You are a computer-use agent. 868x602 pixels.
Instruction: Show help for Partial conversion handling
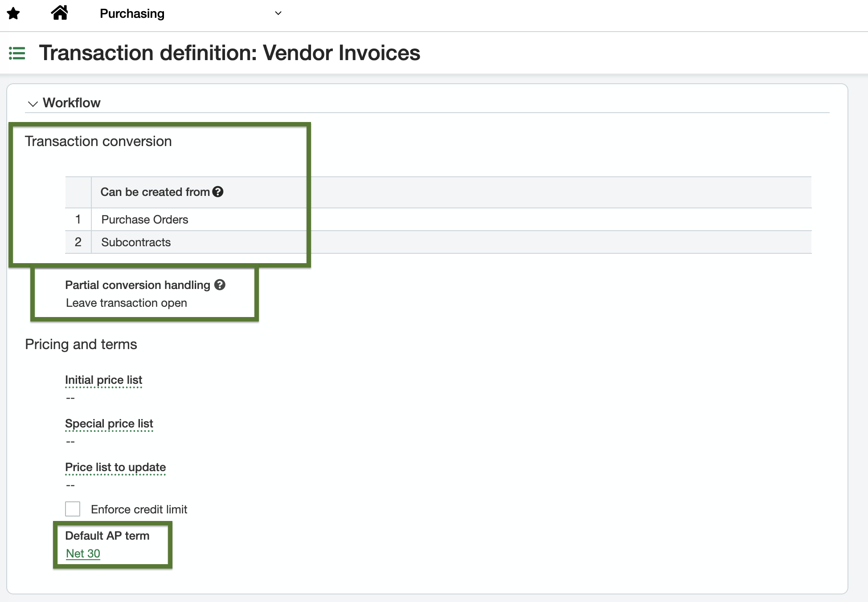(220, 285)
